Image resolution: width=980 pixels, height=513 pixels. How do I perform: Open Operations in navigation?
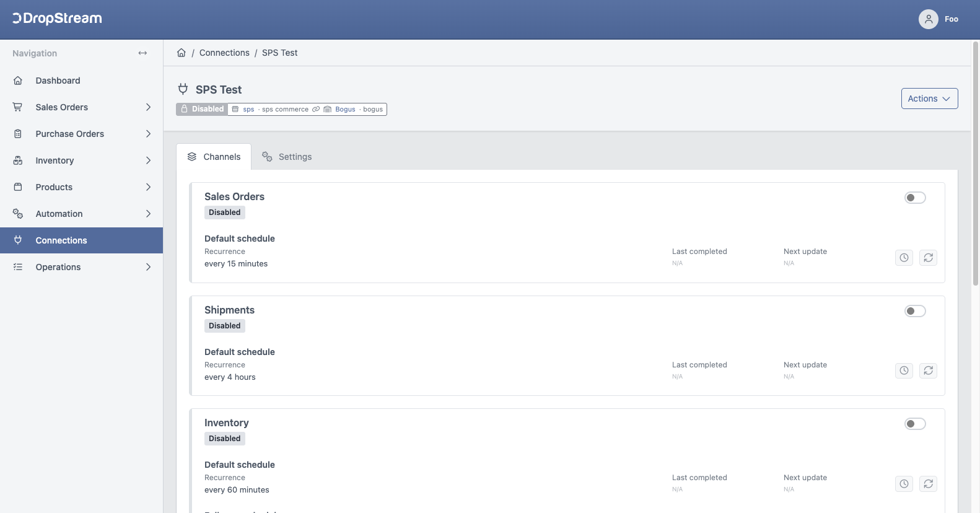coord(81,267)
